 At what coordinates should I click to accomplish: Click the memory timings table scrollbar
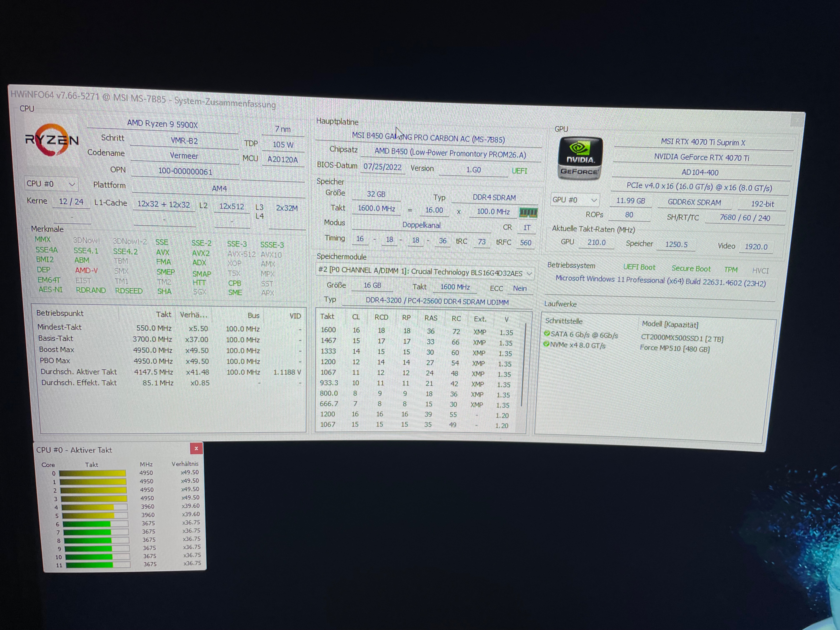coord(524,365)
